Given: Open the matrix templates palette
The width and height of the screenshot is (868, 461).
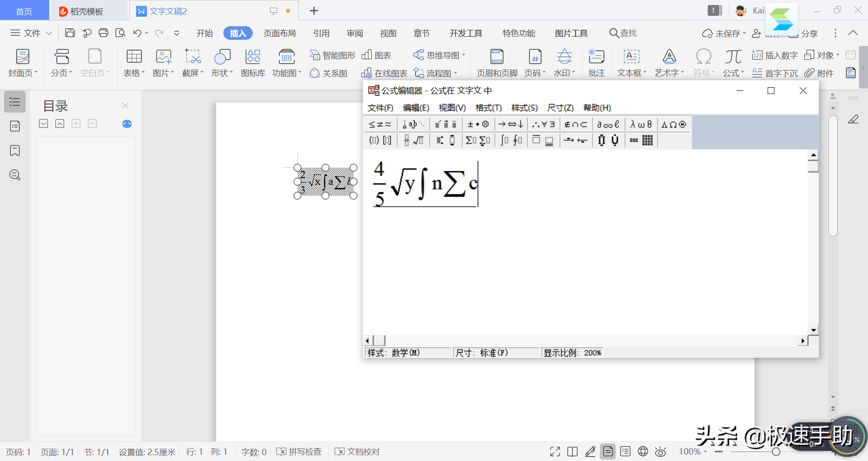Looking at the screenshot, I should tap(641, 141).
